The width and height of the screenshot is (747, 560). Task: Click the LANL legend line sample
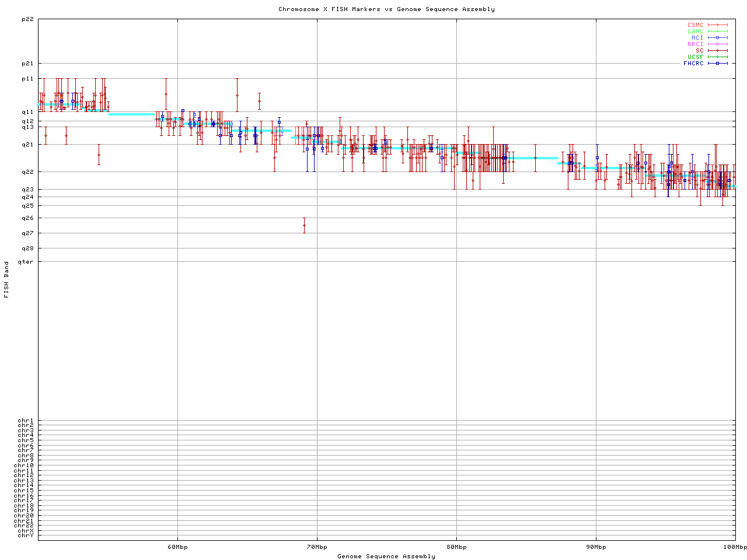tap(717, 32)
